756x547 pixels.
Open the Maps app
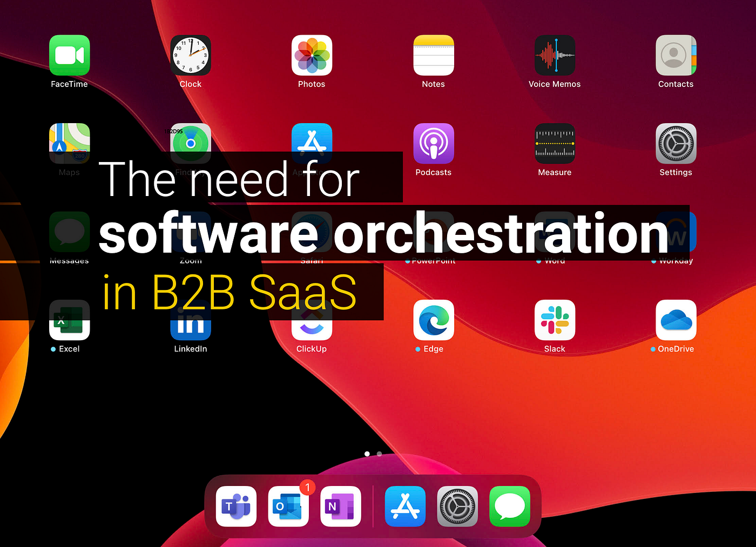(69, 143)
